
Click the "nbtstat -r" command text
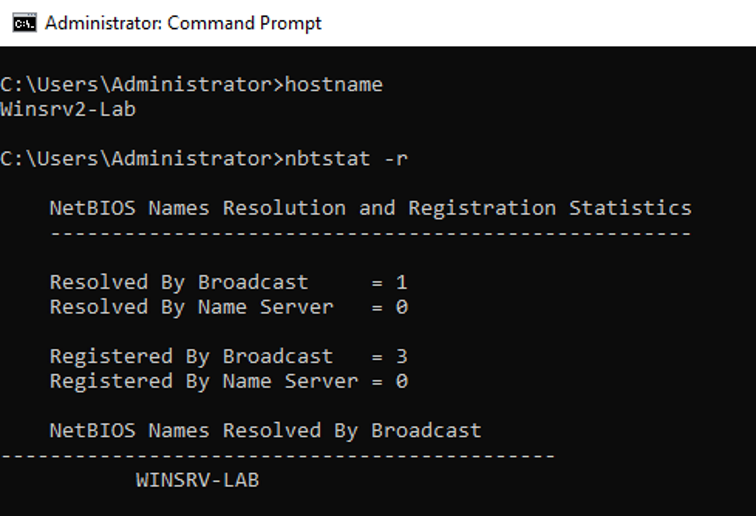pyautogui.click(x=346, y=159)
